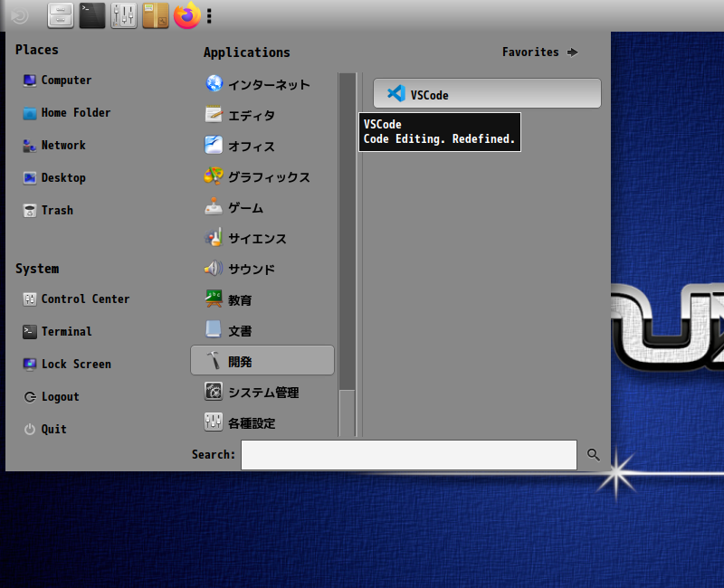Viewport: 724px width, 588px height.
Task: Open Desktop from the Places list
Action: pyautogui.click(x=54, y=178)
